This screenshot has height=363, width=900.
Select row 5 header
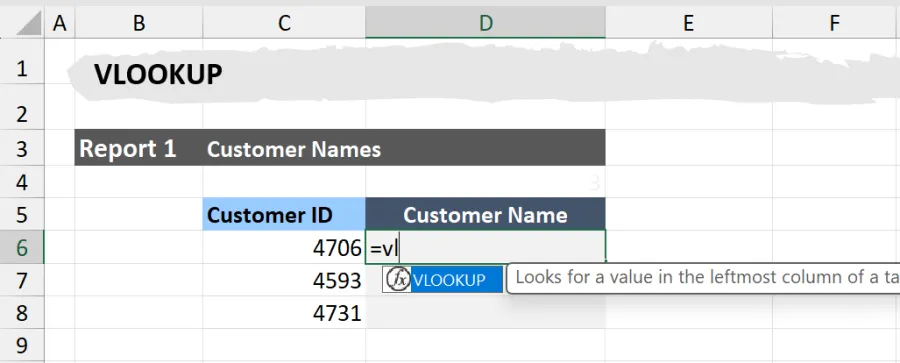[x=22, y=215]
